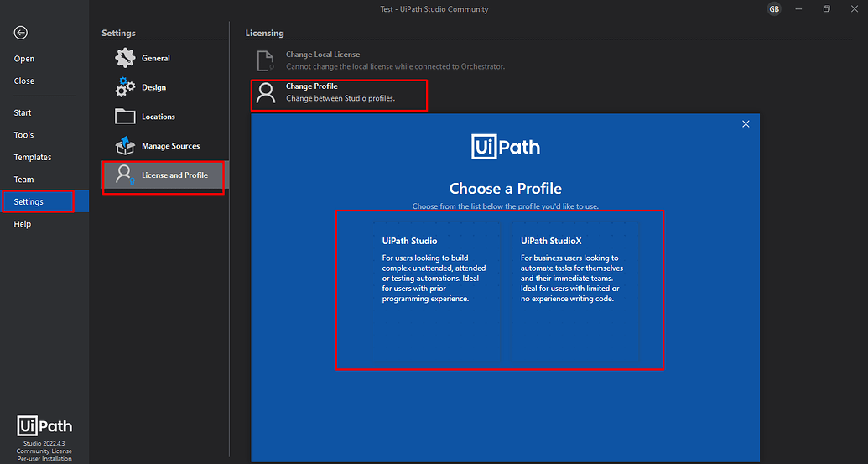Image resolution: width=868 pixels, height=464 pixels.
Task: Open the General settings gear icon
Action: tap(125, 58)
